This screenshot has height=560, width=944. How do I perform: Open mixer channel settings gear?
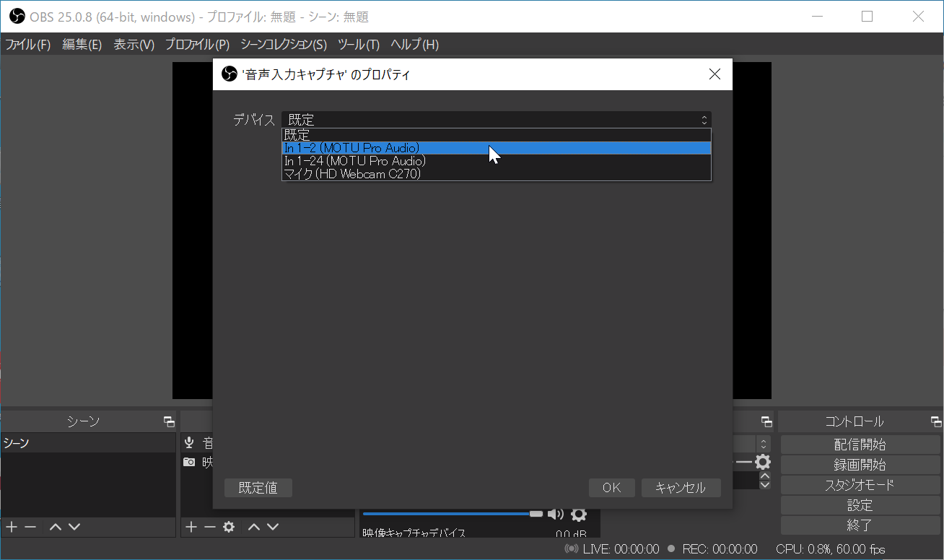point(578,514)
